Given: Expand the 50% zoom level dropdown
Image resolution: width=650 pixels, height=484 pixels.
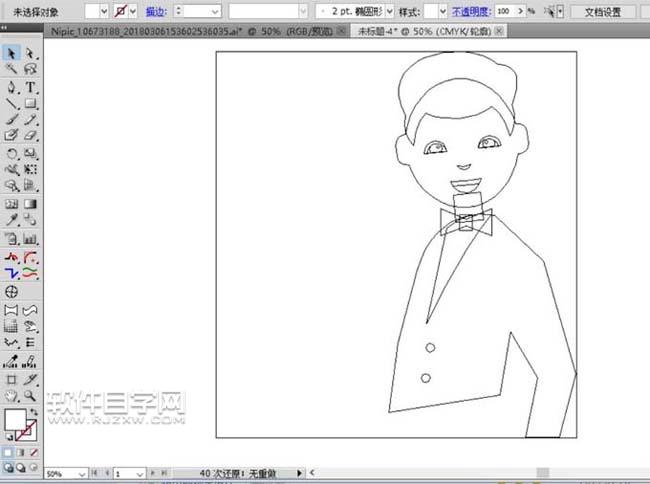Looking at the screenshot, I should (83, 473).
